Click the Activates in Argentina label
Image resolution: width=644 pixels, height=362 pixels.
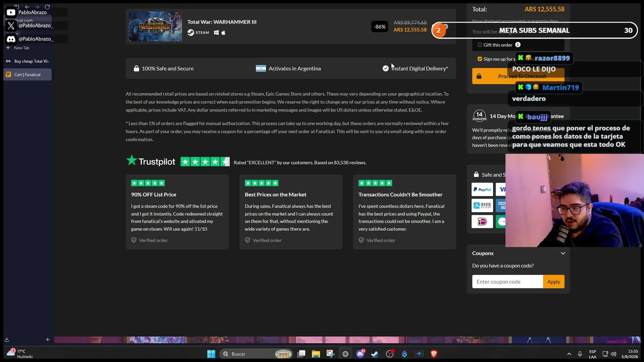point(294,68)
